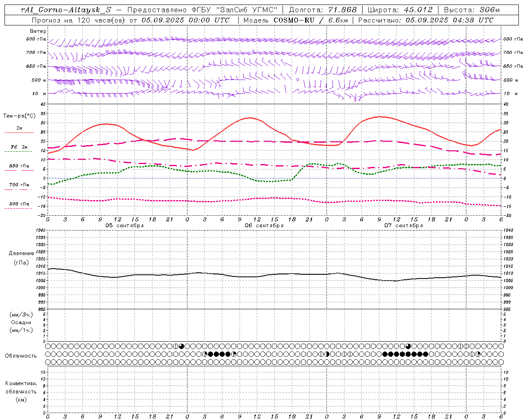This screenshot has width=525, height=420.
Task: Click the Модель COSMO-RU / 6.6км label
Action: 295,20
